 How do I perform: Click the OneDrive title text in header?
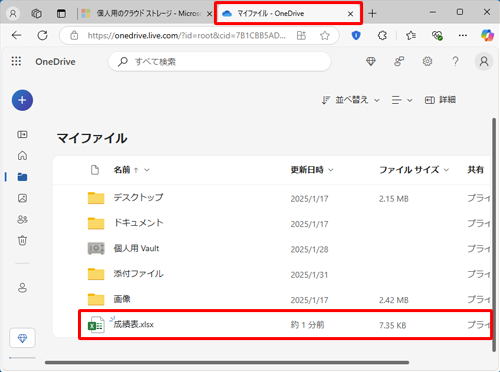point(55,62)
